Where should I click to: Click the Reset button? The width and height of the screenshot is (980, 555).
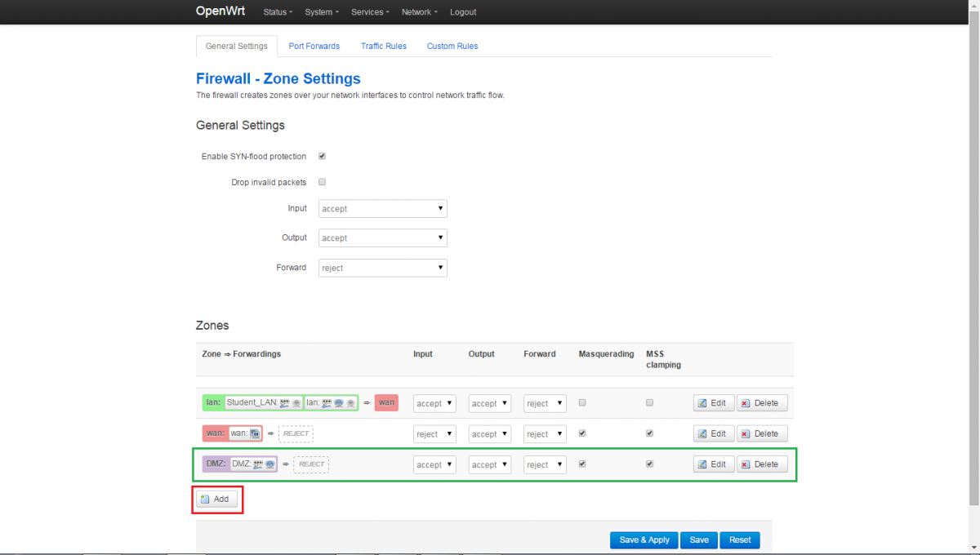point(740,540)
